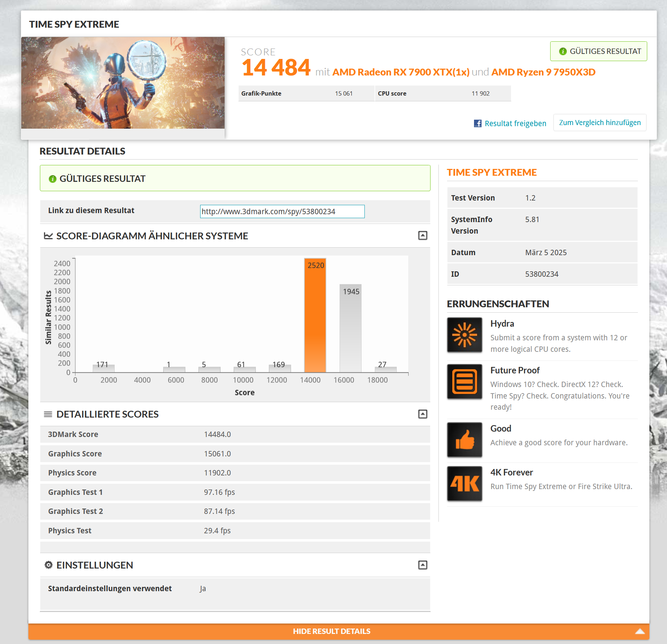Click the Errungenschaften heading
Image resolution: width=667 pixels, height=644 pixels.
click(x=498, y=304)
